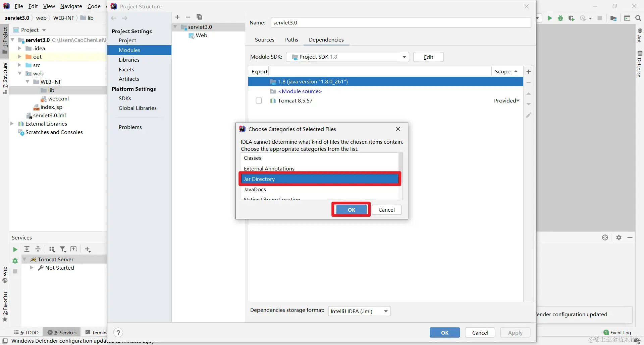Cancel the Choose Categories dialog
This screenshot has width=644, height=345.
pos(386,210)
